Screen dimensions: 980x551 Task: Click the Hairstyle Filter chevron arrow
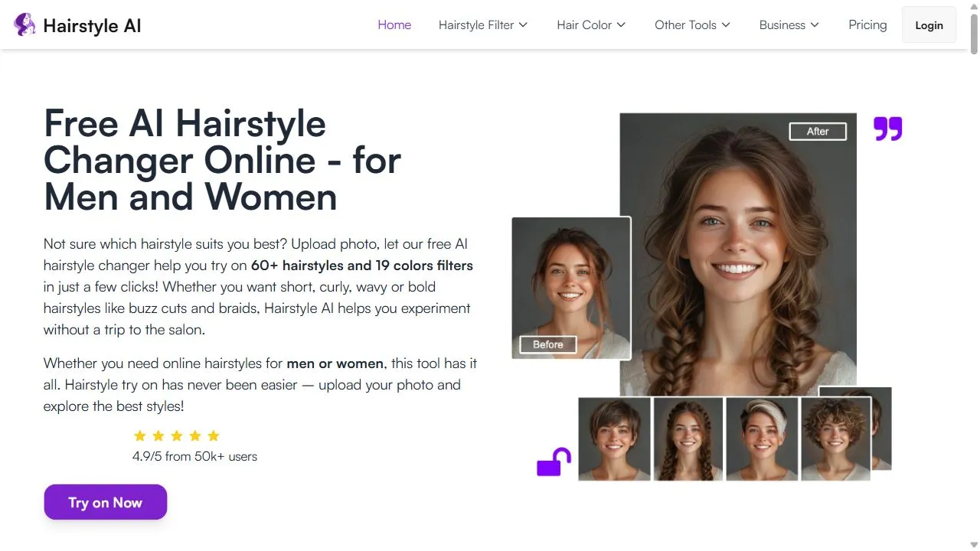523,24
